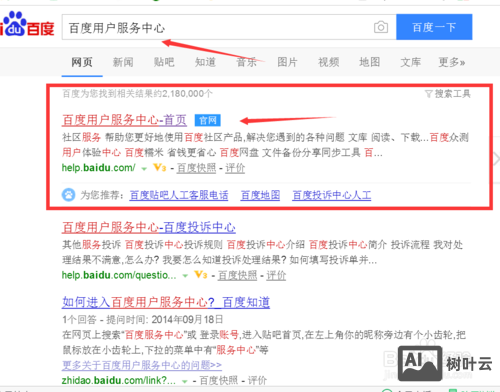Click the filter icon beside 搜索工具
500x392 pixels.
429,94
